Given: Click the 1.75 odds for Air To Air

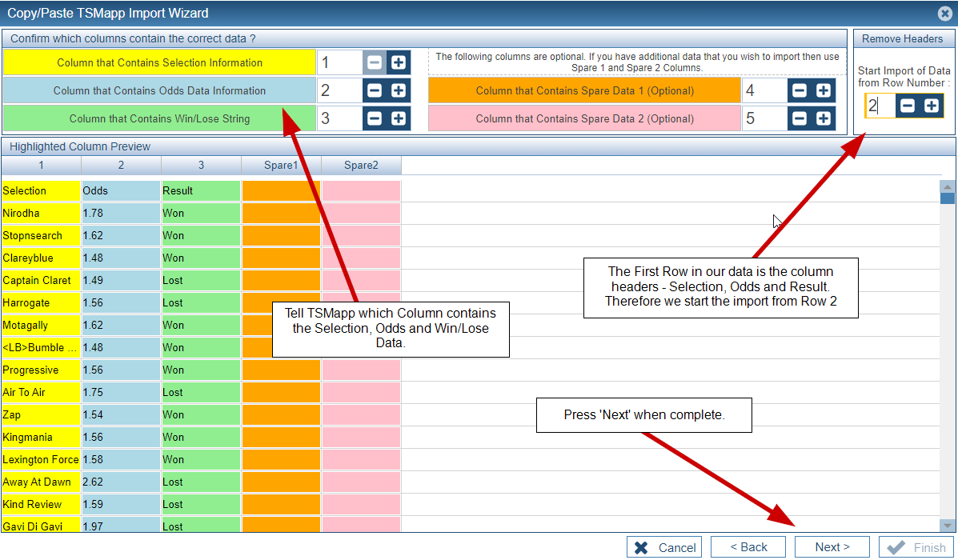Looking at the screenshot, I should [x=121, y=392].
